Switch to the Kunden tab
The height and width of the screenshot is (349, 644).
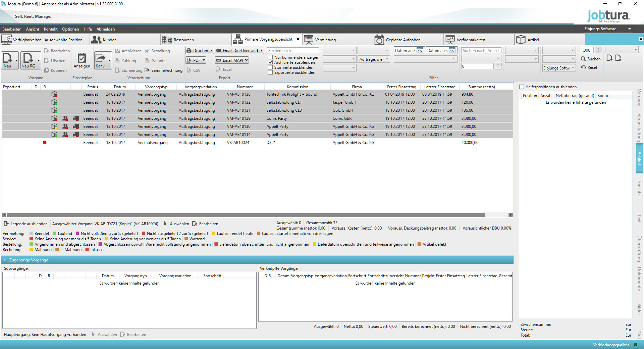pos(125,40)
